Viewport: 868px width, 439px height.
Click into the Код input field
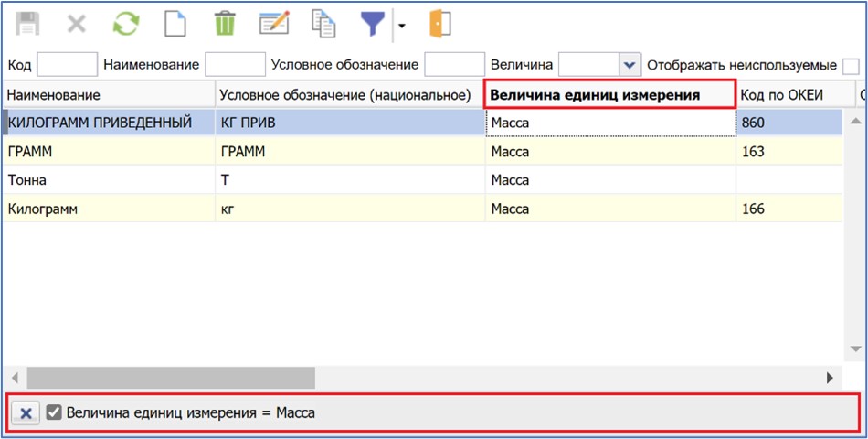(x=67, y=65)
